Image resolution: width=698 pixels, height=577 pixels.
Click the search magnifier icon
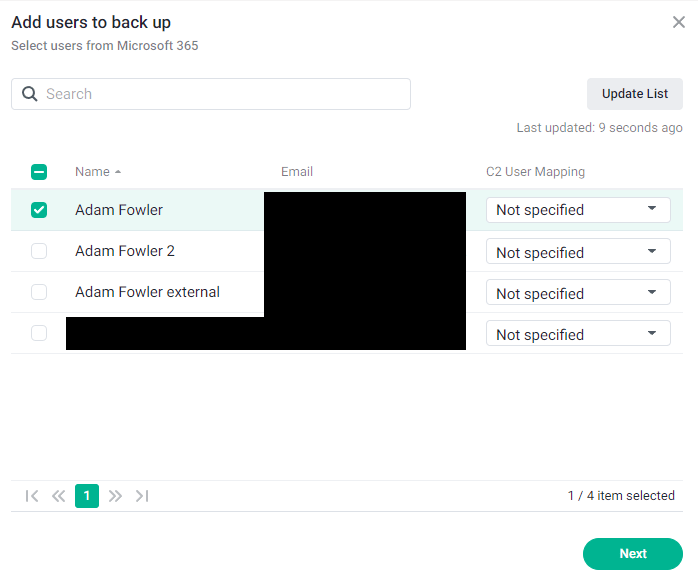(30, 94)
